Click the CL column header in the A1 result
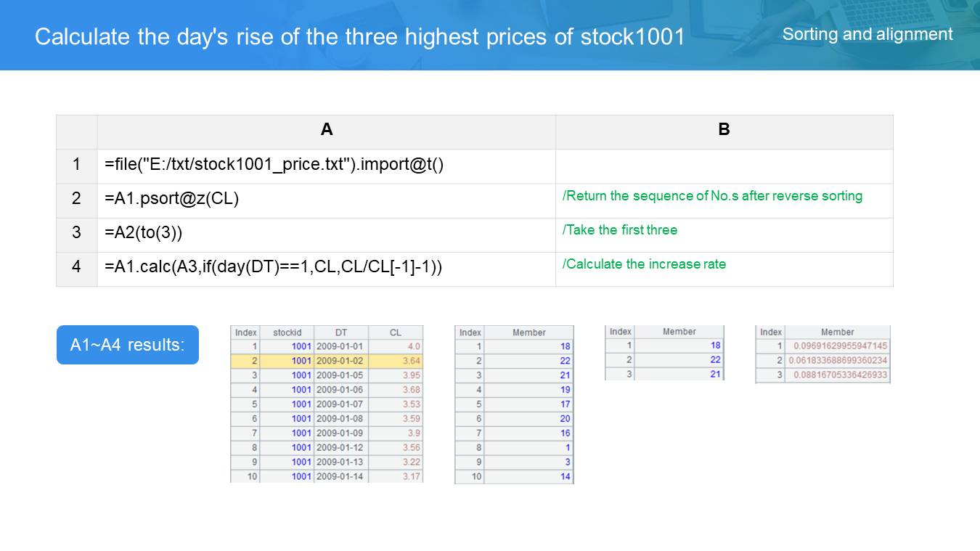 point(395,332)
